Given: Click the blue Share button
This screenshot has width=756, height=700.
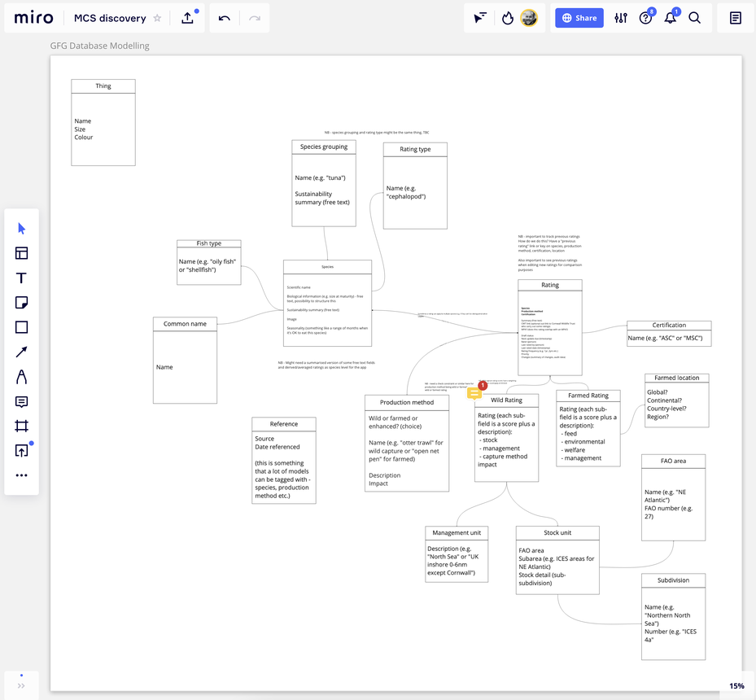Looking at the screenshot, I should [579, 18].
